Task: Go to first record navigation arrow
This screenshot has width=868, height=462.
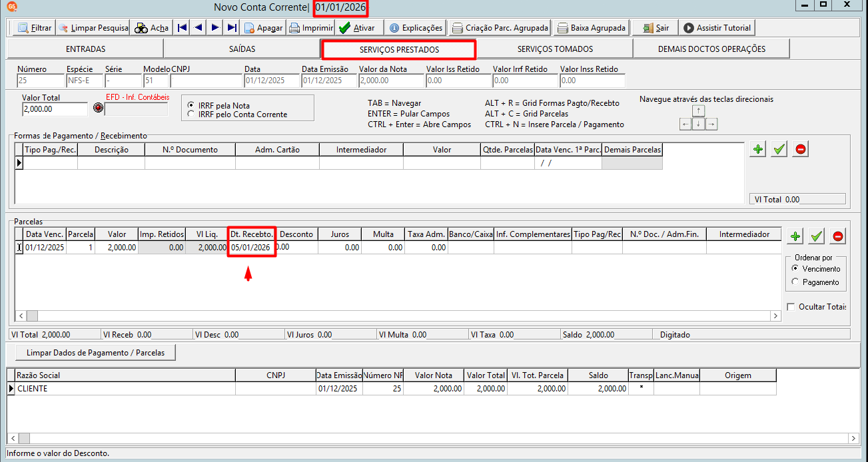Action: click(182, 28)
